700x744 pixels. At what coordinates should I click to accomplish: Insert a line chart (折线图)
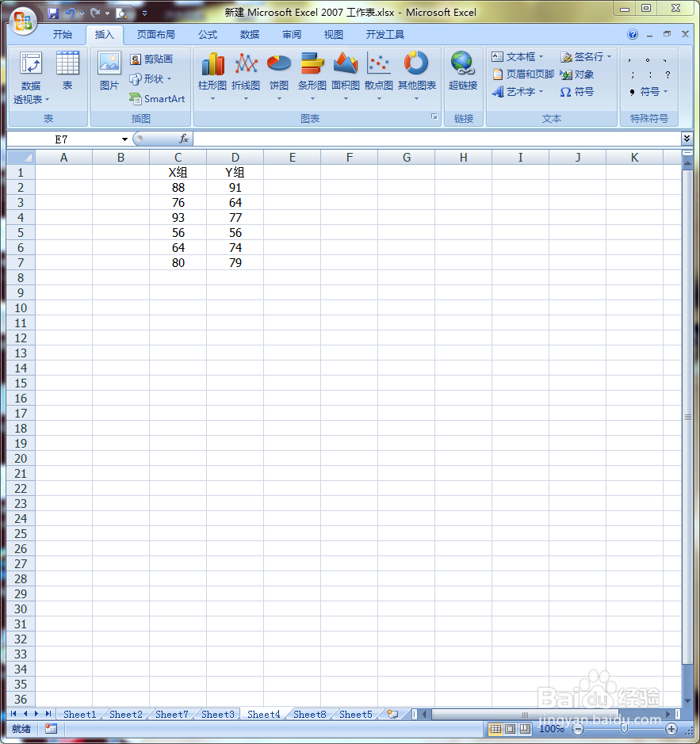pyautogui.click(x=246, y=78)
